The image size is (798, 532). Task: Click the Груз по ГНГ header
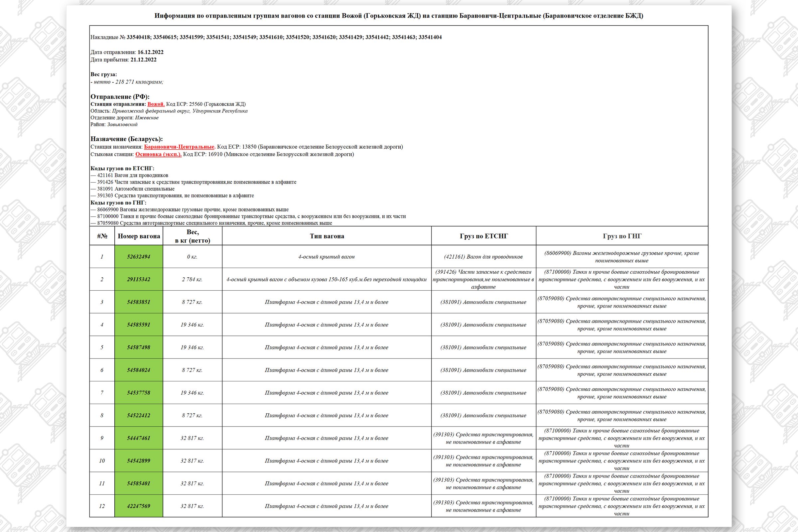coord(622,236)
